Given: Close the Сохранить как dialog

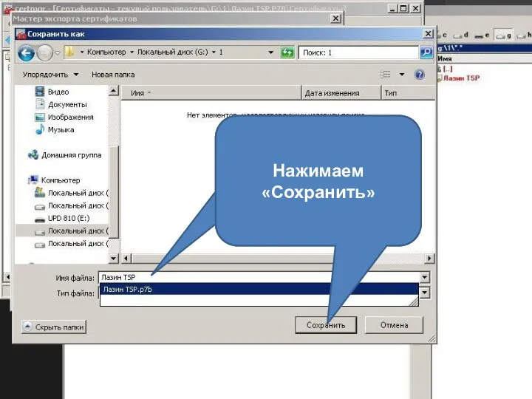Looking at the screenshot, I should click(x=428, y=33).
